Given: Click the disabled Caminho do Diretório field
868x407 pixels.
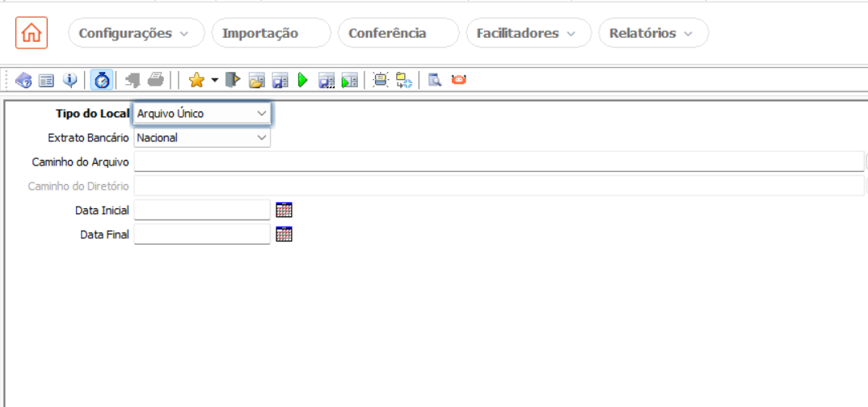Looking at the screenshot, I should tap(499, 187).
